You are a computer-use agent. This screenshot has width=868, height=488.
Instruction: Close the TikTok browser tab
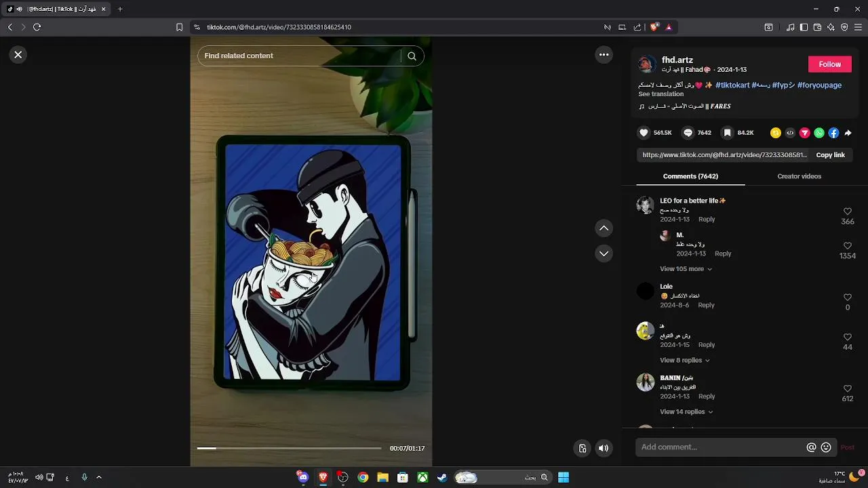tap(104, 9)
